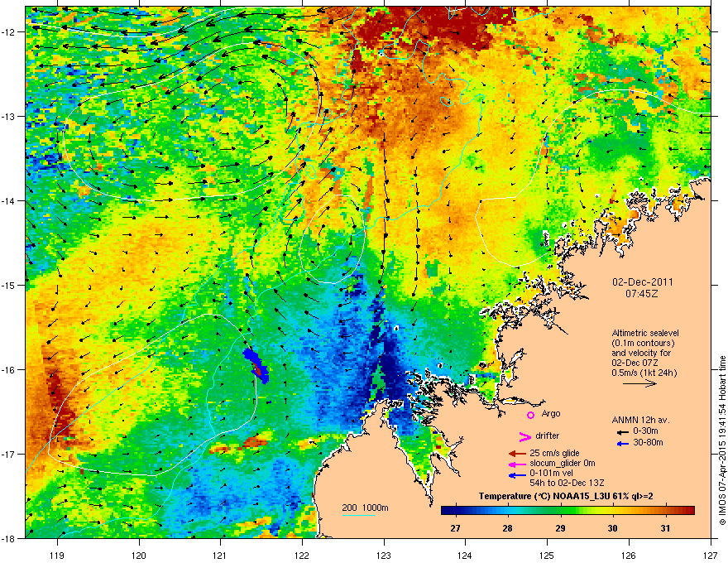
Task: Click the temperature color bar
Action: (x=568, y=511)
